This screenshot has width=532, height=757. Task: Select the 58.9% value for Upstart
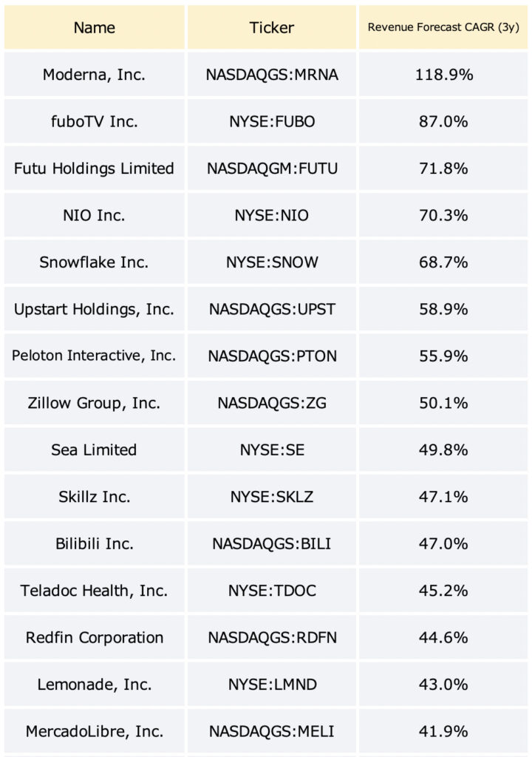[x=443, y=308]
